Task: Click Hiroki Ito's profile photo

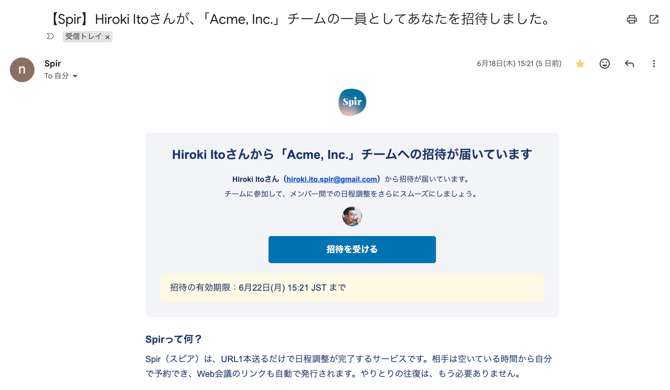Action: [x=352, y=216]
